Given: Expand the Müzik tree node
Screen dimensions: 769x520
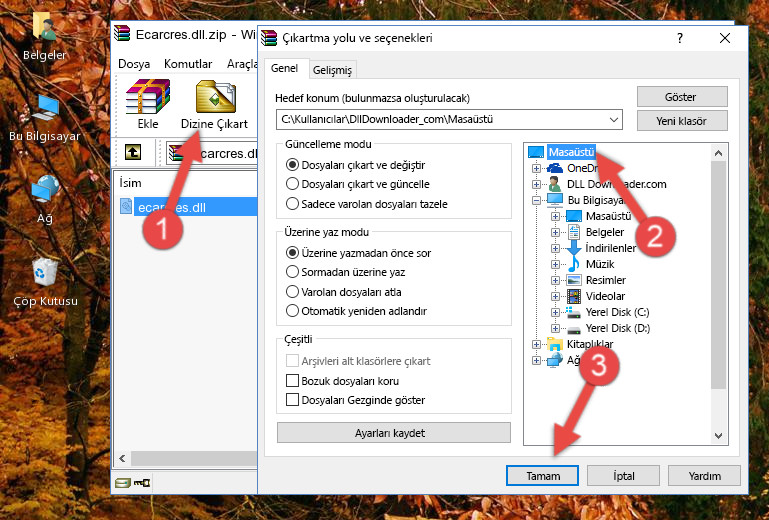Looking at the screenshot, I should point(555,264).
